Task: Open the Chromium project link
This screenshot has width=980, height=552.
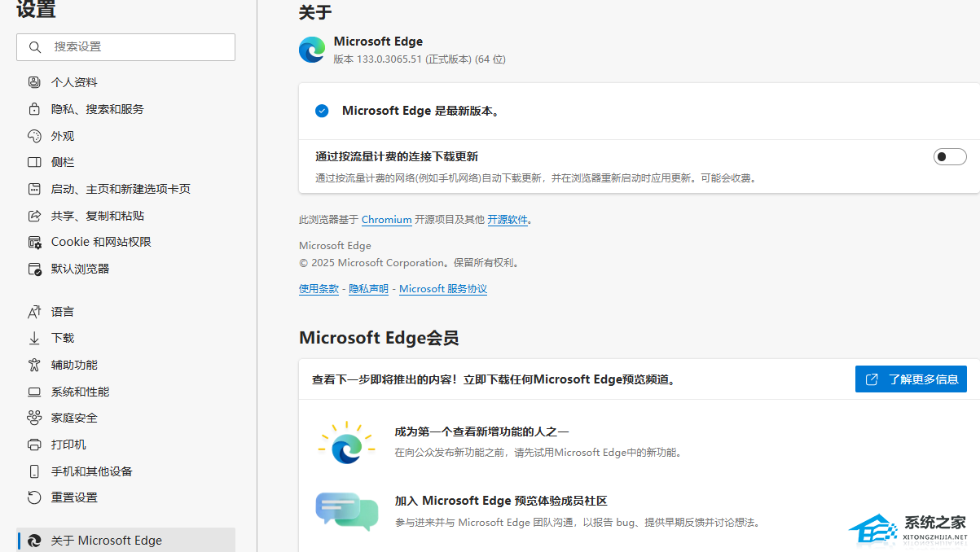Action: click(386, 219)
